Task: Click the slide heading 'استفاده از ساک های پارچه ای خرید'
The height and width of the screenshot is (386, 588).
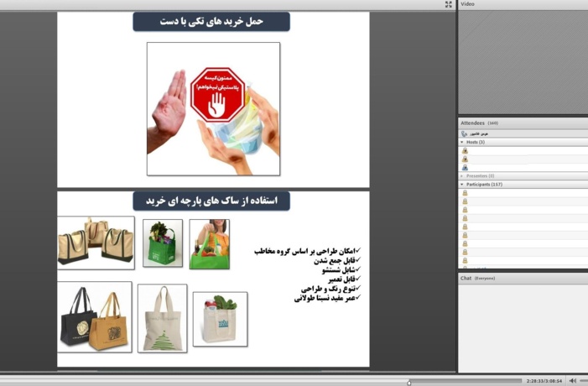Action: tap(211, 201)
